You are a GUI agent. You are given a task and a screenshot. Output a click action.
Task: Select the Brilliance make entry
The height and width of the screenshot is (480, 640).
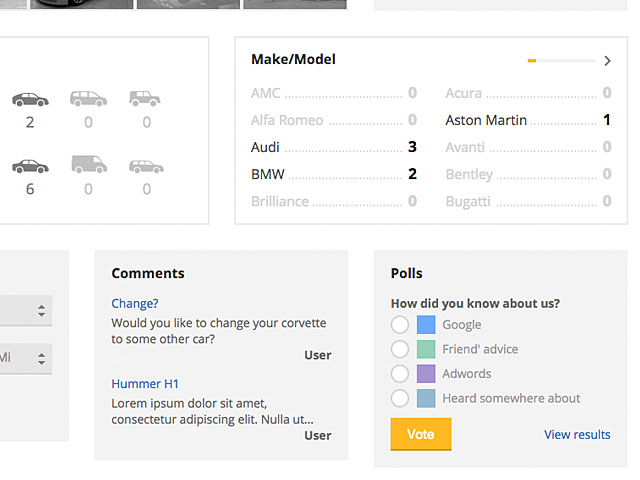[333, 201]
